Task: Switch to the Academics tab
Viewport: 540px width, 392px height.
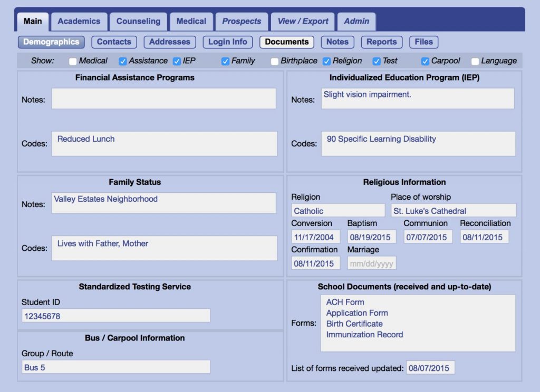Action: coord(79,21)
